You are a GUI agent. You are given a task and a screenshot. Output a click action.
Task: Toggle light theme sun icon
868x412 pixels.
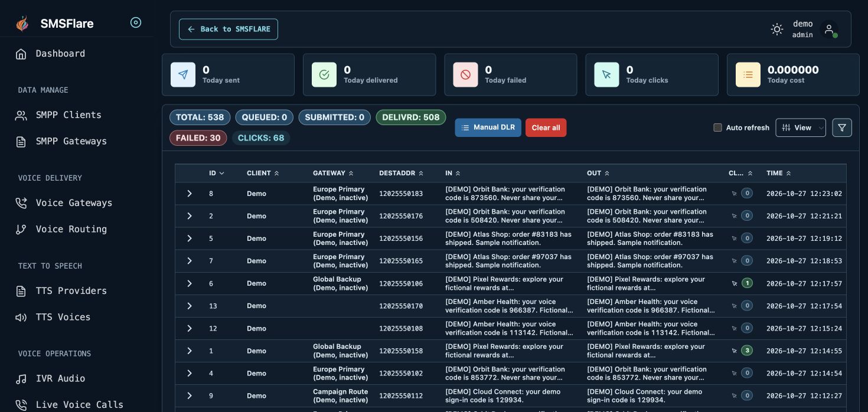[777, 29]
